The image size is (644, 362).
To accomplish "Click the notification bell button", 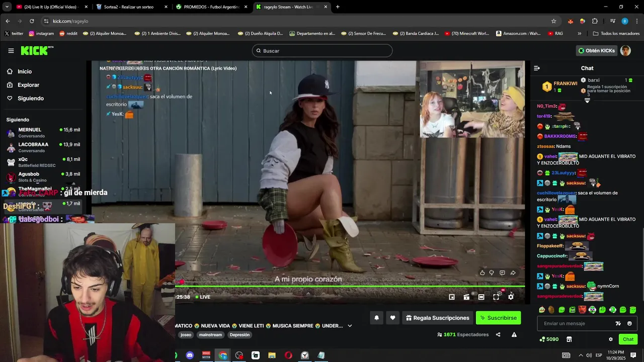I will (376, 318).
